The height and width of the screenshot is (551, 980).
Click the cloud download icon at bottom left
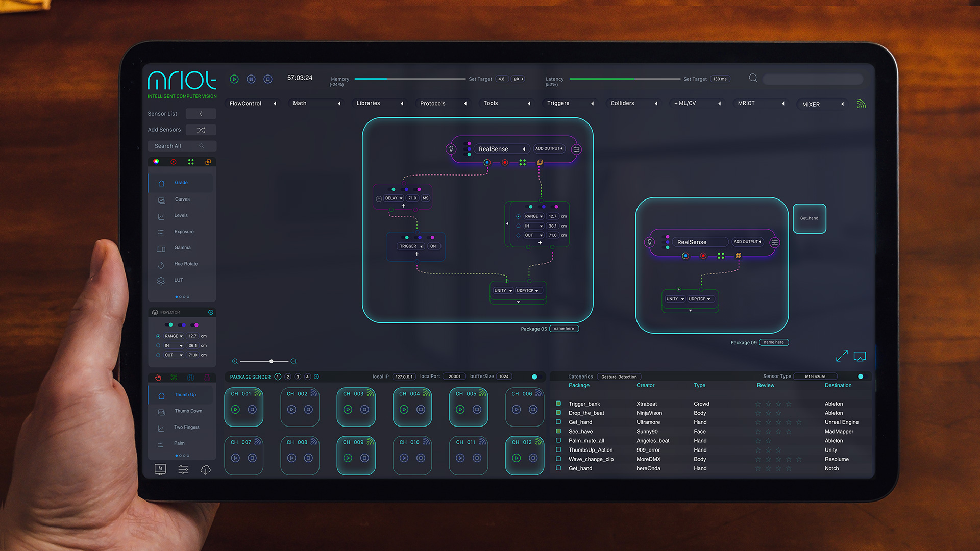pos(206,470)
